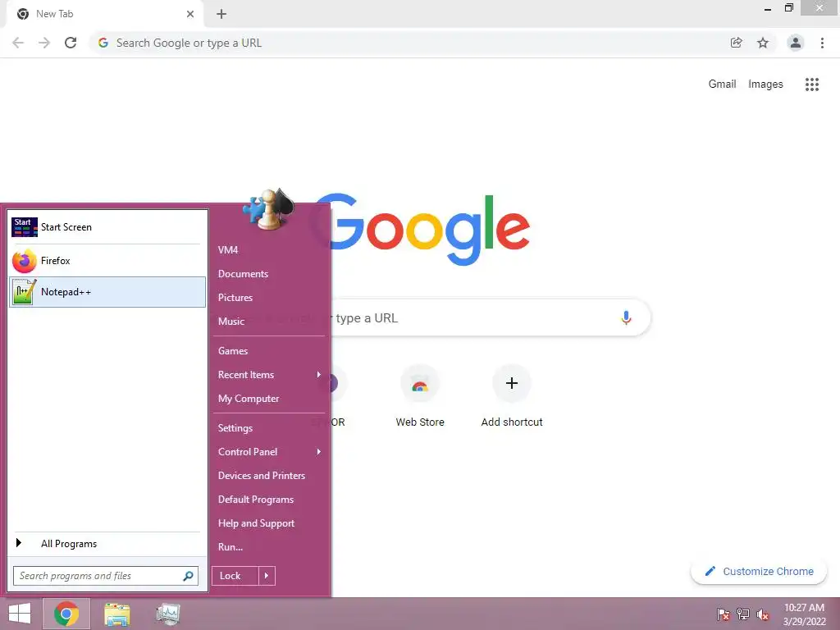
Task: Click the network tray icon
Action: tap(743, 614)
